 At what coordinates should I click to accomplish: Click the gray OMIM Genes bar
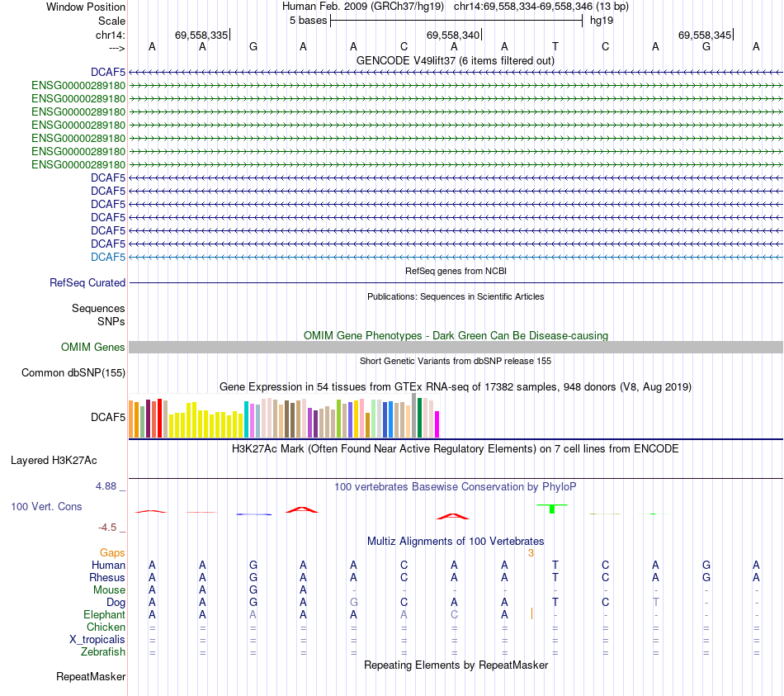456,348
